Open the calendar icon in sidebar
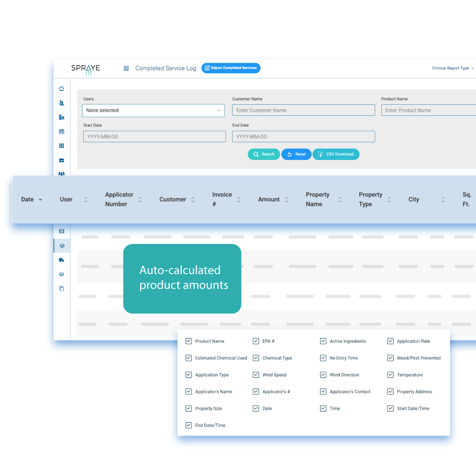This screenshot has height=476, width=476. click(61, 132)
